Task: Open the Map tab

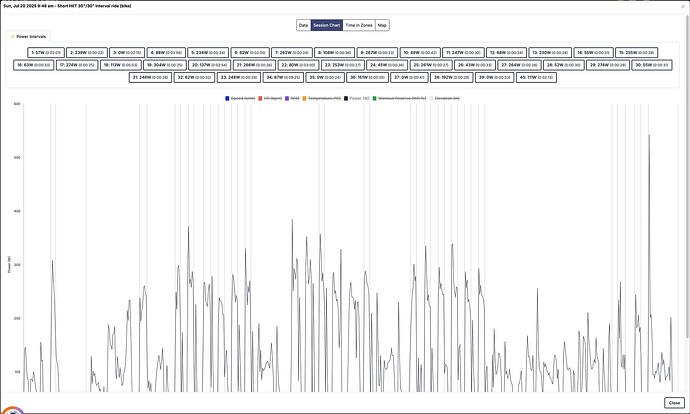Action: (x=382, y=24)
